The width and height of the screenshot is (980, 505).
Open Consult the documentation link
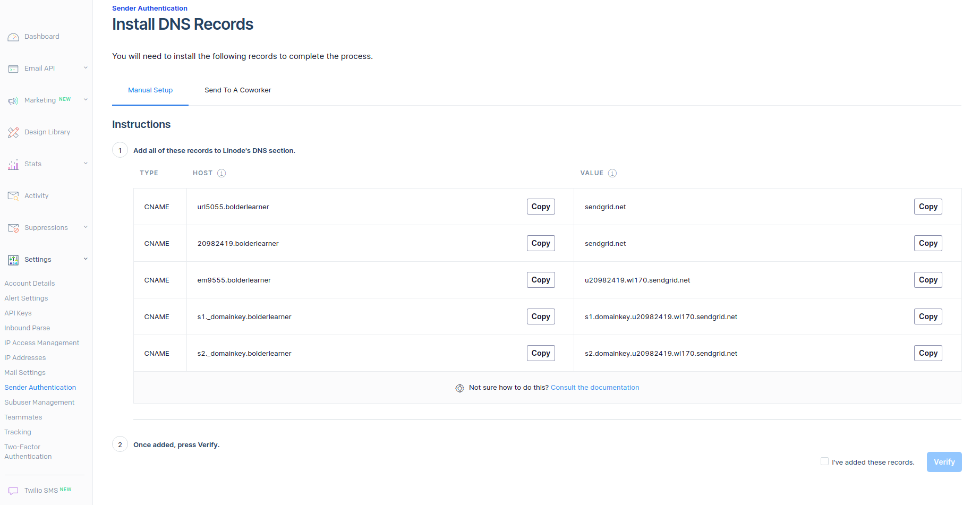pyautogui.click(x=595, y=388)
